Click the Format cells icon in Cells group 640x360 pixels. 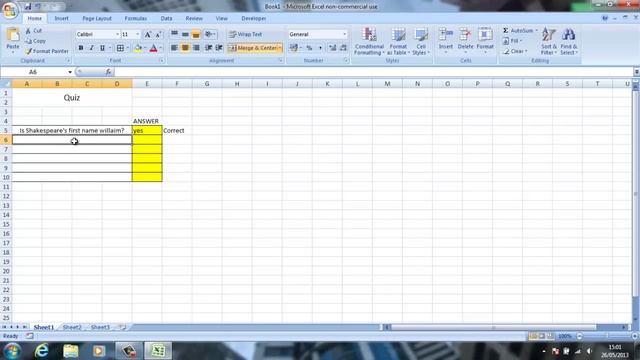[485, 35]
